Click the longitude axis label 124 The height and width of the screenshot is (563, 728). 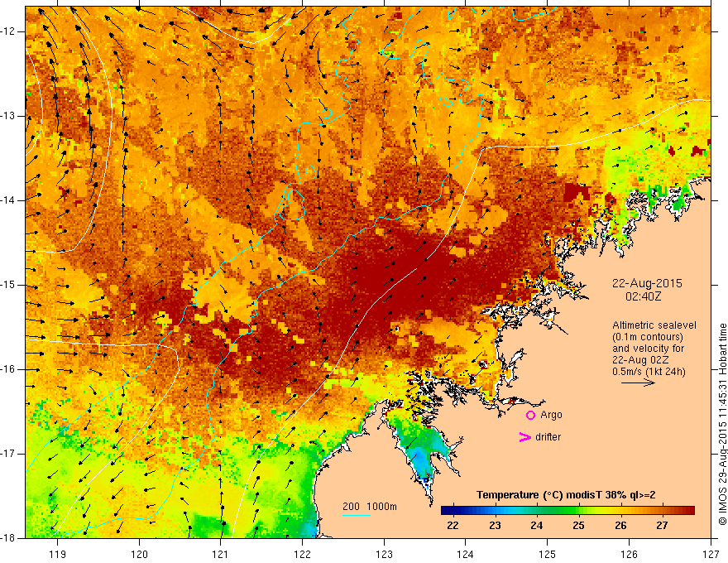click(466, 554)
